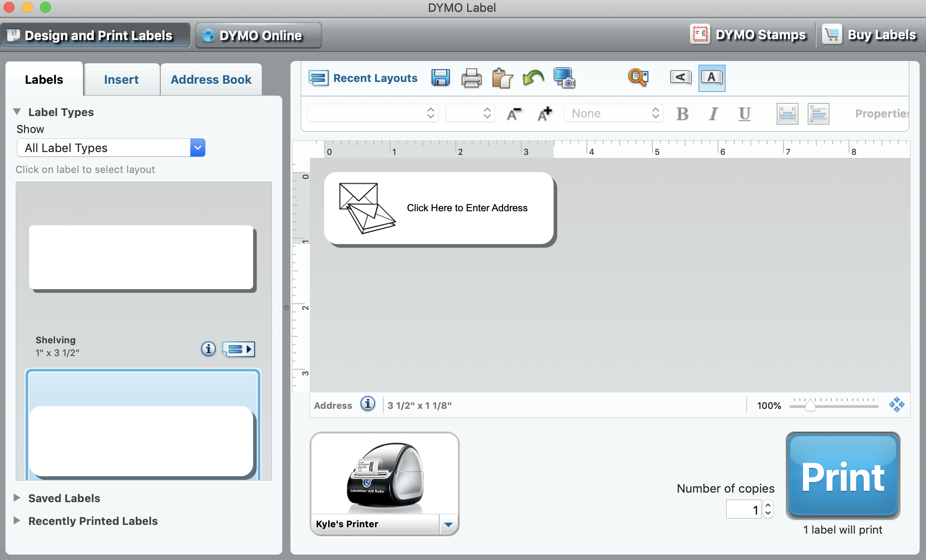Click the zoom magnifier icon

pyautogui.click(x=638, y=77)
